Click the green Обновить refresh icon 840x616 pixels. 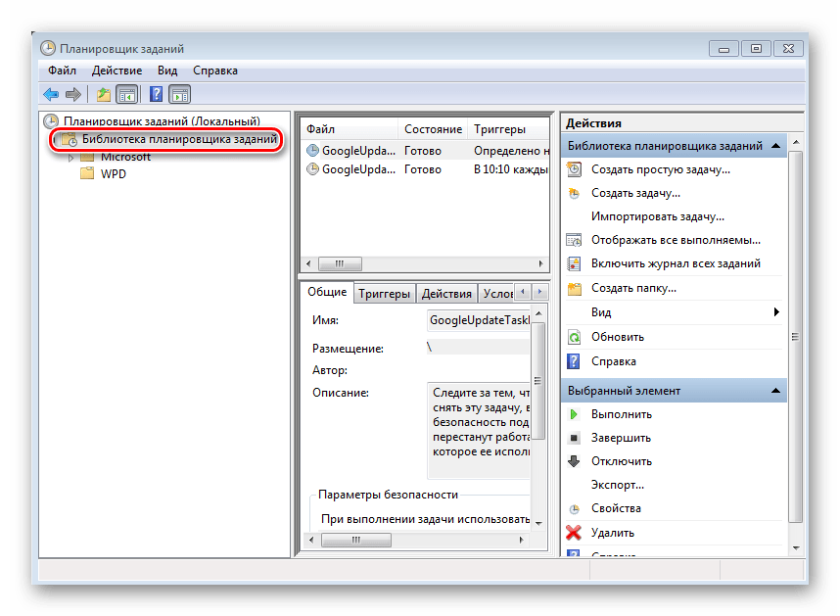574,337
